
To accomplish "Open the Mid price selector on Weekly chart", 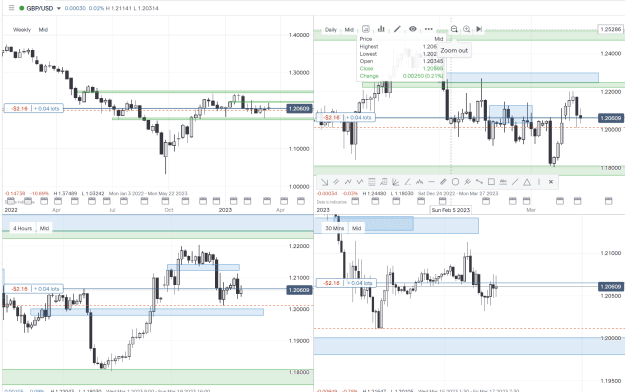I will (x=43, y=30).
